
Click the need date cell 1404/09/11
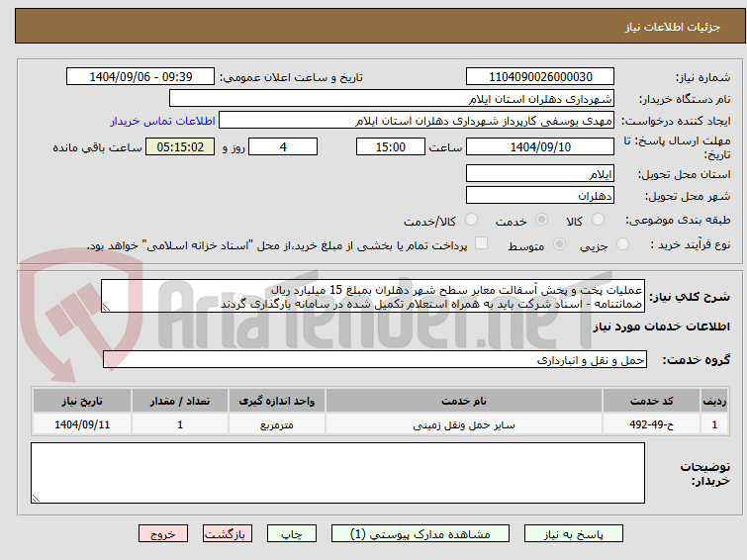(82, 424)
